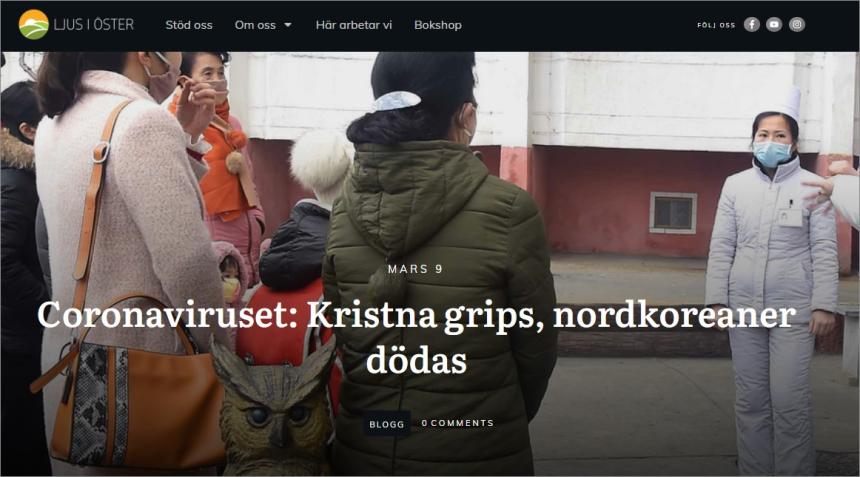Open the YouTube channel icon

tap(774, 25)
